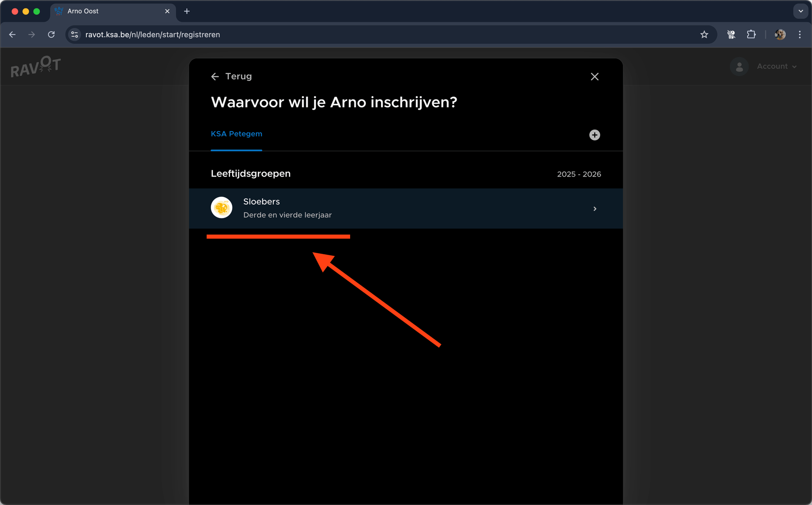Screen dimensions: 812x505
Task: Expand Sloebers using the right chevron
Action: coord(595,209)
